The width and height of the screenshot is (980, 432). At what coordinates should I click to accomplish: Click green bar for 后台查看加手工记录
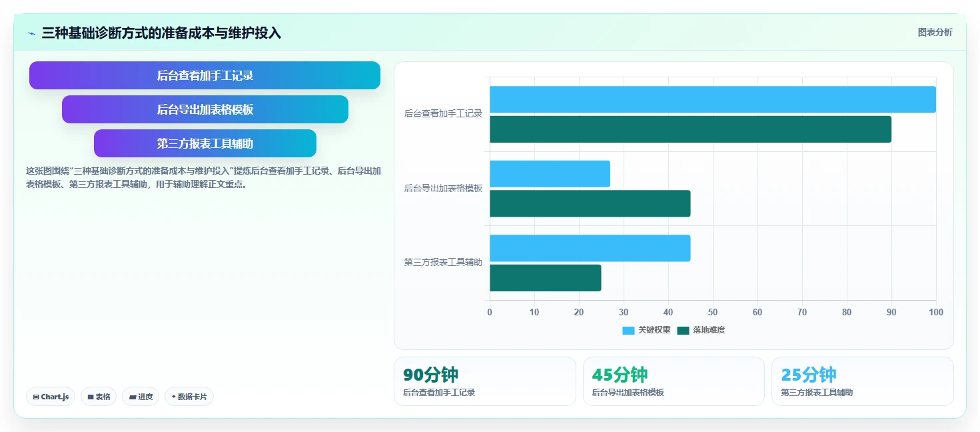point(690,129)
